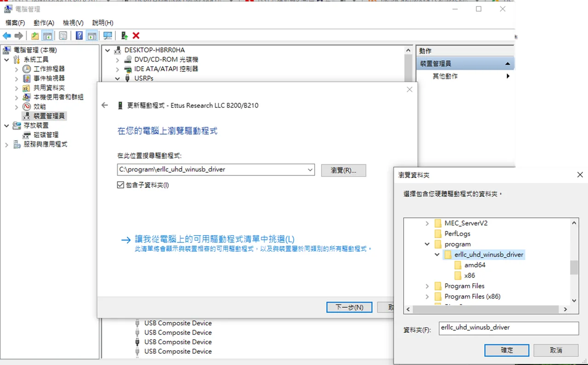Collapse the 系統工具 tree node
The width and height of the screenshot is (588, 365).
pyautogui.click(x=7, y=60)
